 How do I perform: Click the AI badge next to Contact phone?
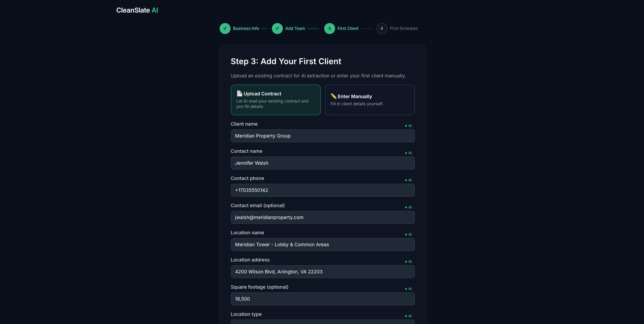click(x=408, y=180)
